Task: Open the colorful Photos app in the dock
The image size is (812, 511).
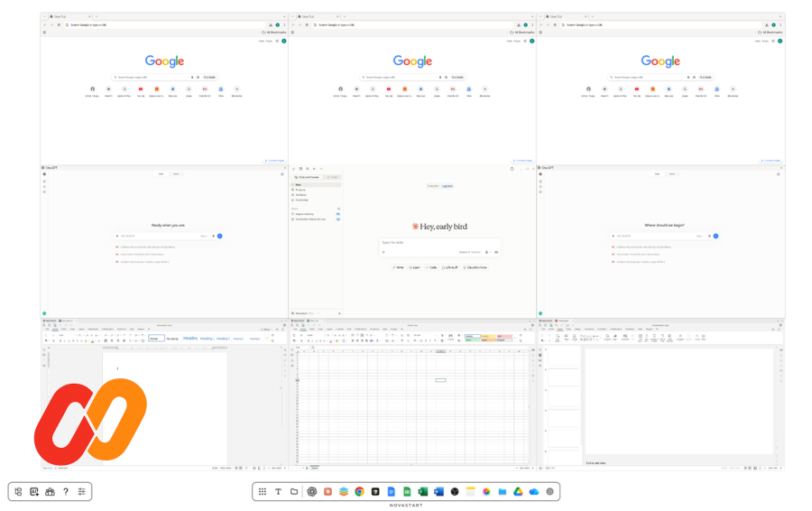Action: (x=486, y=492)
